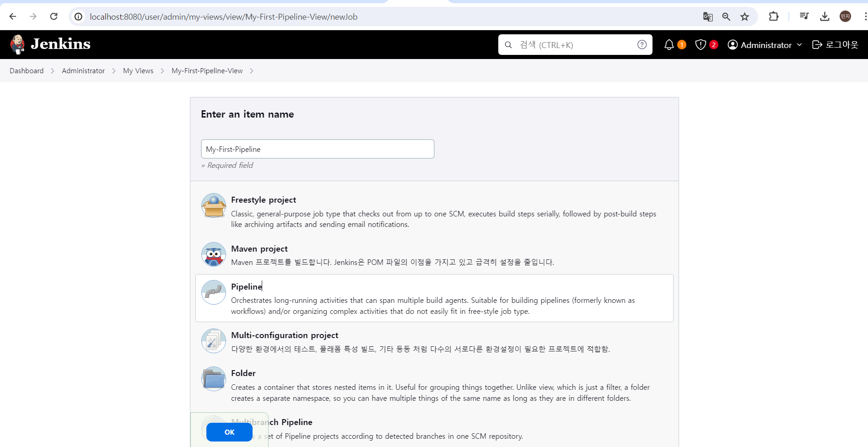Choose Freestyle project title
The width and height of the screenshot is (868, 447).
(264, 200)
